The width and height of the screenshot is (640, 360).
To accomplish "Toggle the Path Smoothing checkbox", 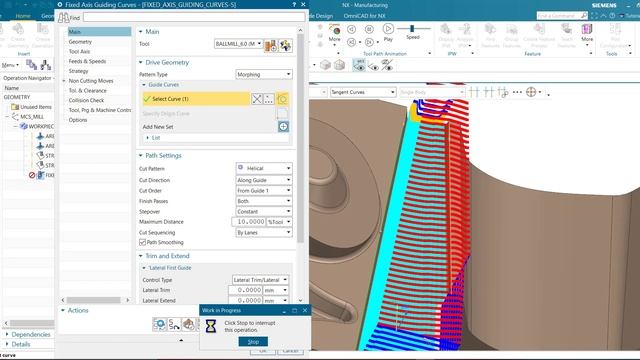I will (142, 242).
